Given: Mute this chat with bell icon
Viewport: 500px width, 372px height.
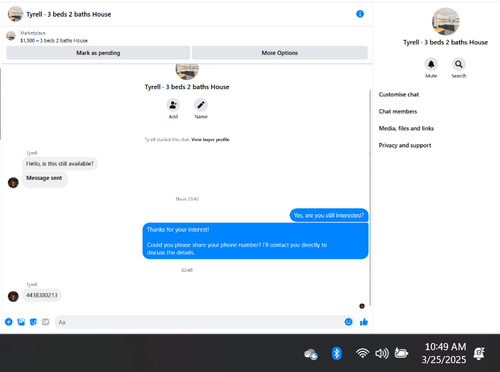Looking at the screenshot, I should 431,64.
